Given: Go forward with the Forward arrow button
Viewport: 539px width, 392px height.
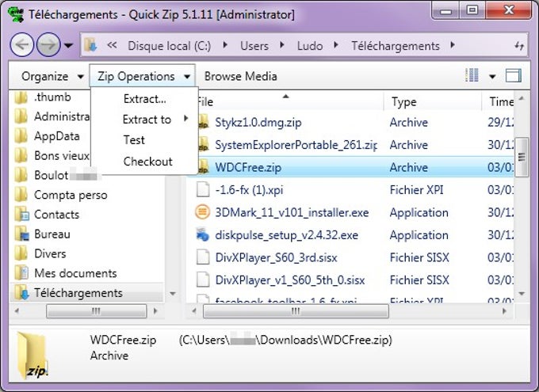Looking at the screenshot, I should point(48,44).
